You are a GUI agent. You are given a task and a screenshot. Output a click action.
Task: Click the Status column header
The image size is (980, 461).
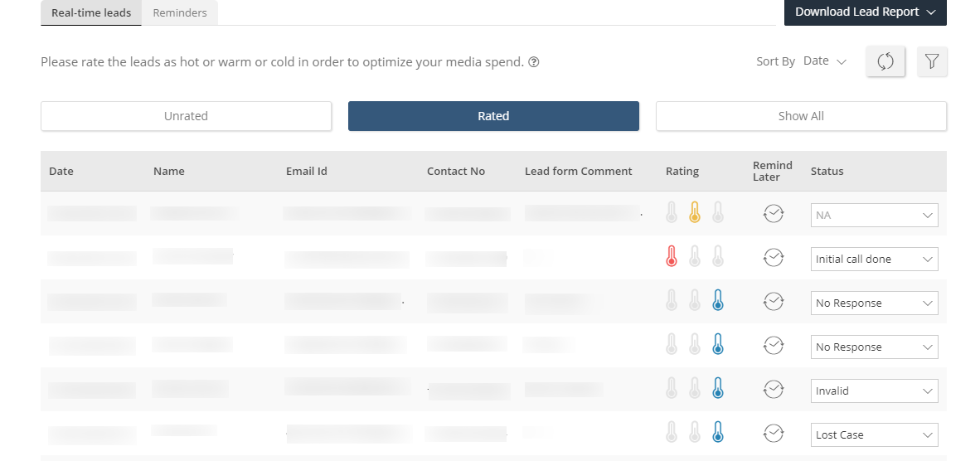(827, 171)
